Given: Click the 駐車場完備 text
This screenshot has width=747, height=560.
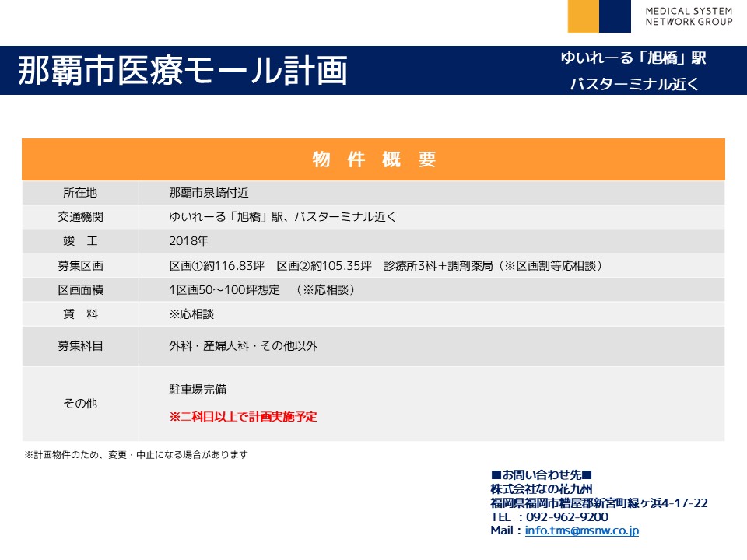Looking at the screenshot, I should click(x=198, y=389).
